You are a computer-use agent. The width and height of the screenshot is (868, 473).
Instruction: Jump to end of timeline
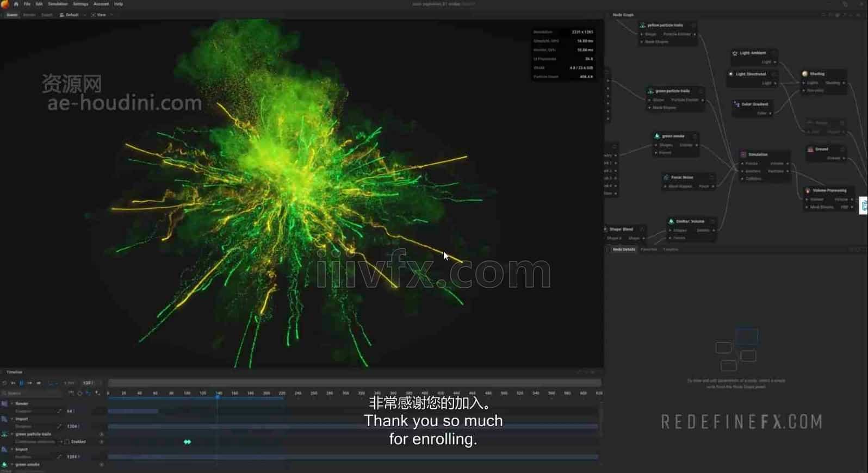point(39,383)
